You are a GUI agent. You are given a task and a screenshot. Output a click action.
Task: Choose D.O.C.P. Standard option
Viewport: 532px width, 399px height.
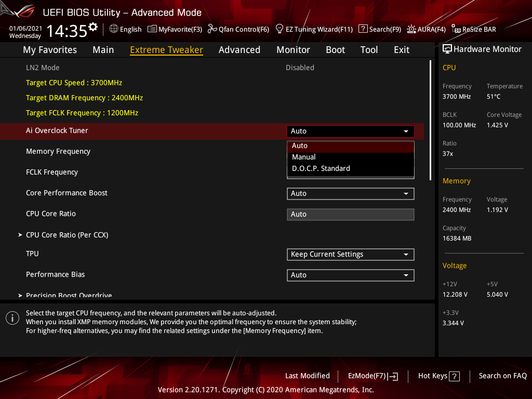[x=351, y=169]
